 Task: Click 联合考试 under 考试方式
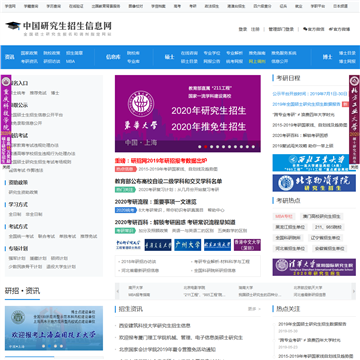(46, 236)
